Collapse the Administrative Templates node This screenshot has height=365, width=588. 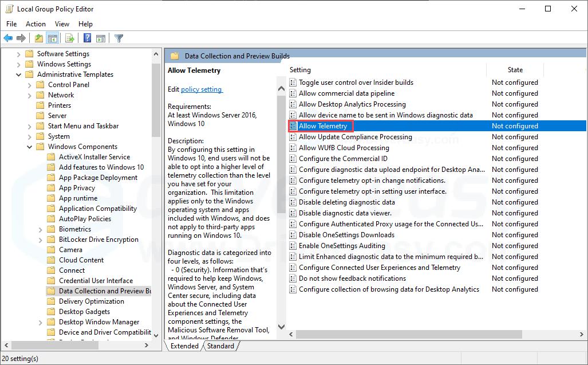19,74
